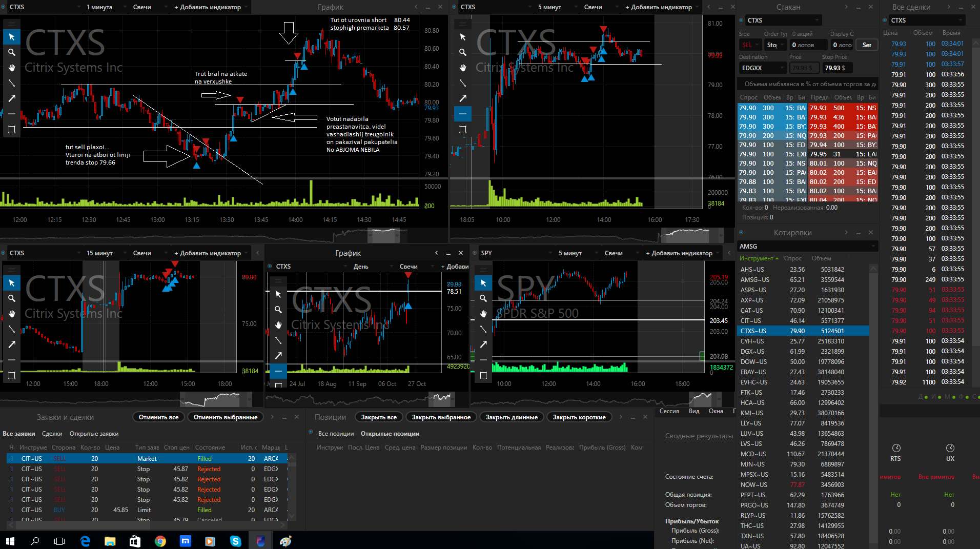Image resolution: width=980 pixels, height=549 pixels.
Task: Click the Закрыть все positions button
Action: tap(379, 417)
